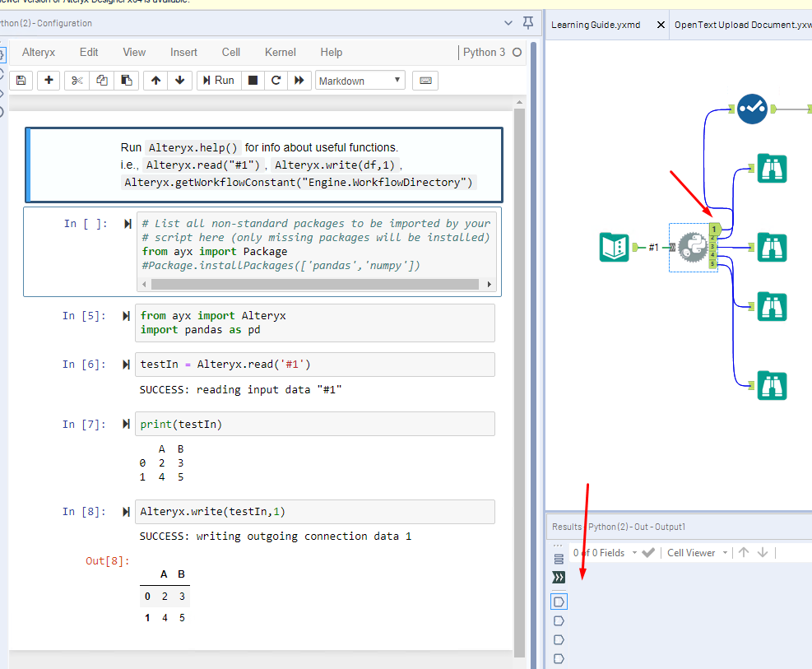
Task: Click the Python tool output anchor 1
Action: coord(715,229)
